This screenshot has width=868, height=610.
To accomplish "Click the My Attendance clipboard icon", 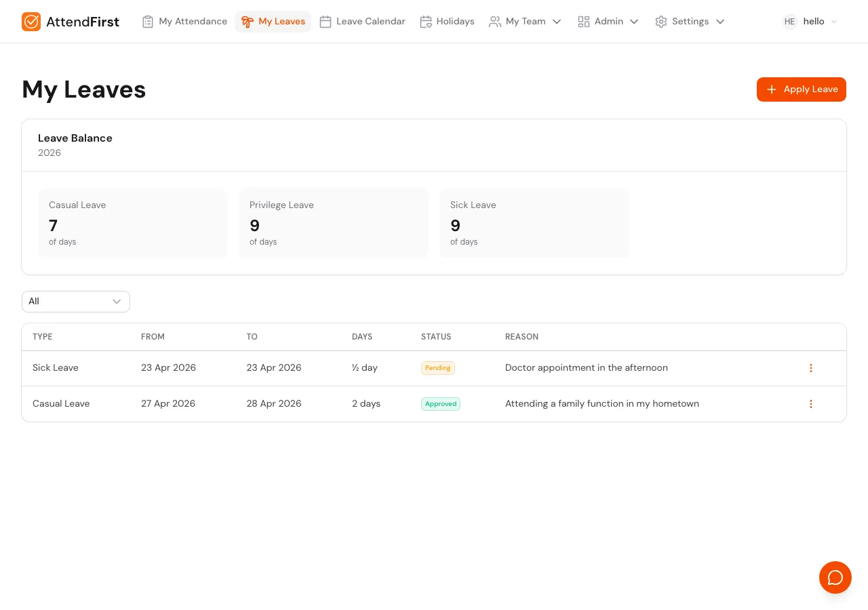I will 148,21.
